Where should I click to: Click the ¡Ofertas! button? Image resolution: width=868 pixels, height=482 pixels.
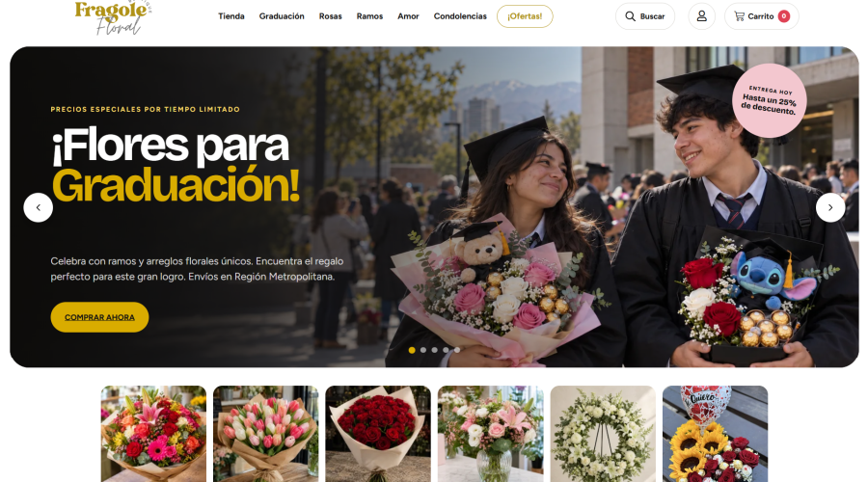coord(525,16)
